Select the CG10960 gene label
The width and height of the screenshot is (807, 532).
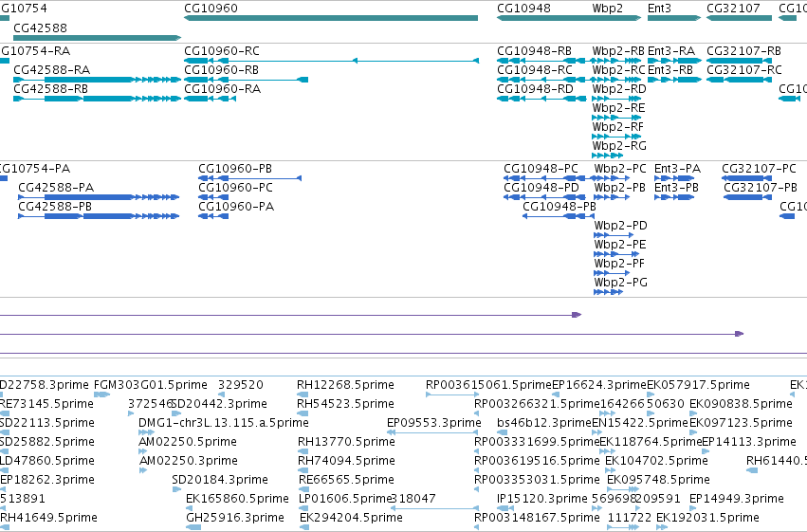click(x=211, y=9)
